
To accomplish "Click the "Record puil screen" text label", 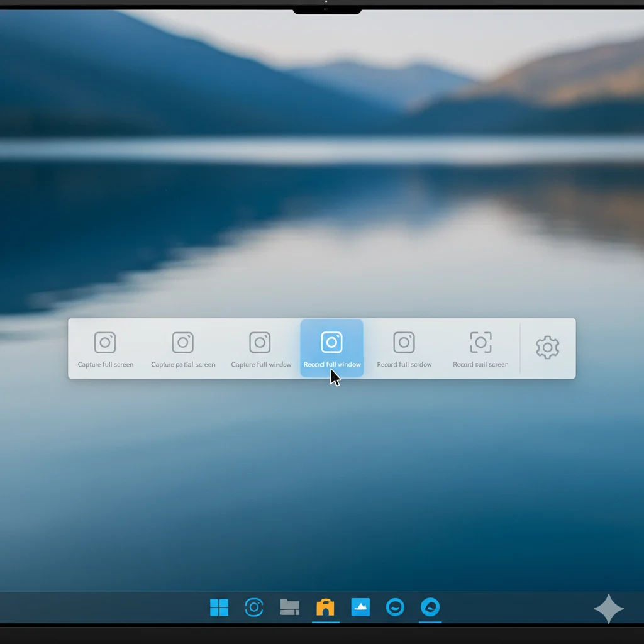I will [x=480, y=365].
